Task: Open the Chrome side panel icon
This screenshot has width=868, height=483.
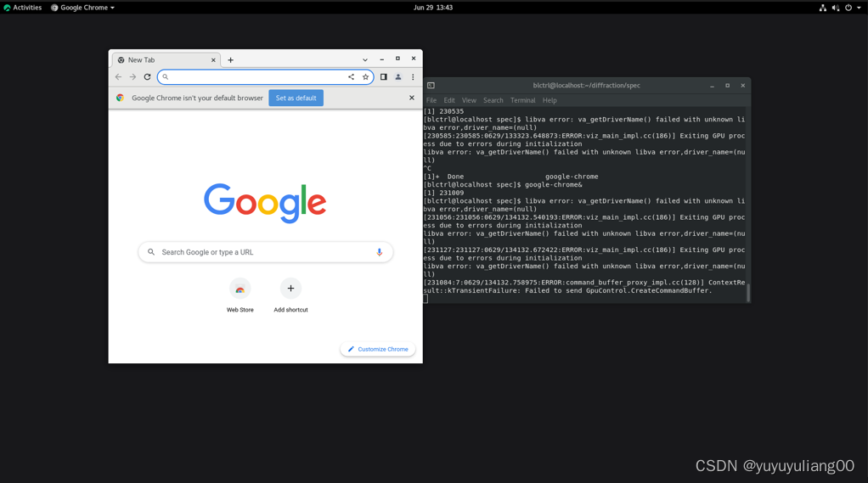Action: (x=384, y=77)
